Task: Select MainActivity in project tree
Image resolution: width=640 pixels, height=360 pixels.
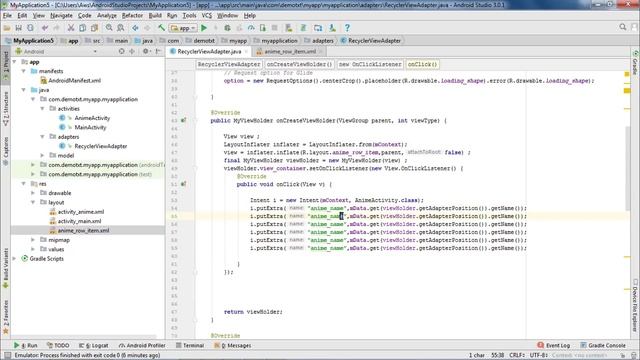Action: [90, 127]
